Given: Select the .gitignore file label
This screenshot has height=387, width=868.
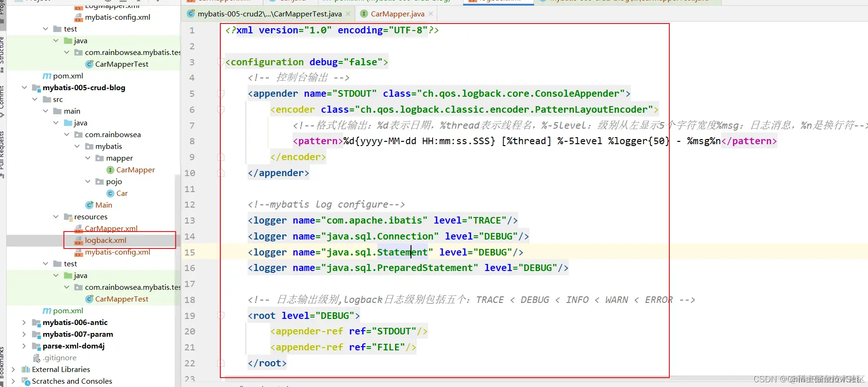Looking at the screenshot, I should pos(60,358).
